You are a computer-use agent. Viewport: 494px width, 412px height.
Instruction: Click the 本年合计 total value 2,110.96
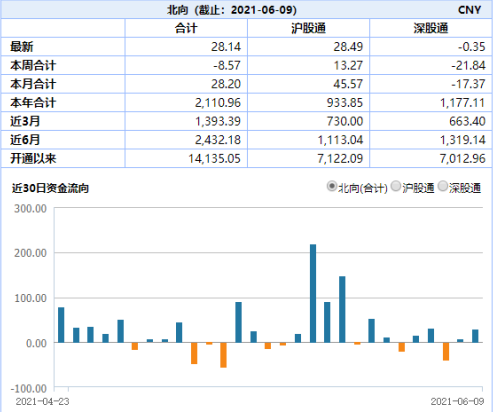click(218, 103)
